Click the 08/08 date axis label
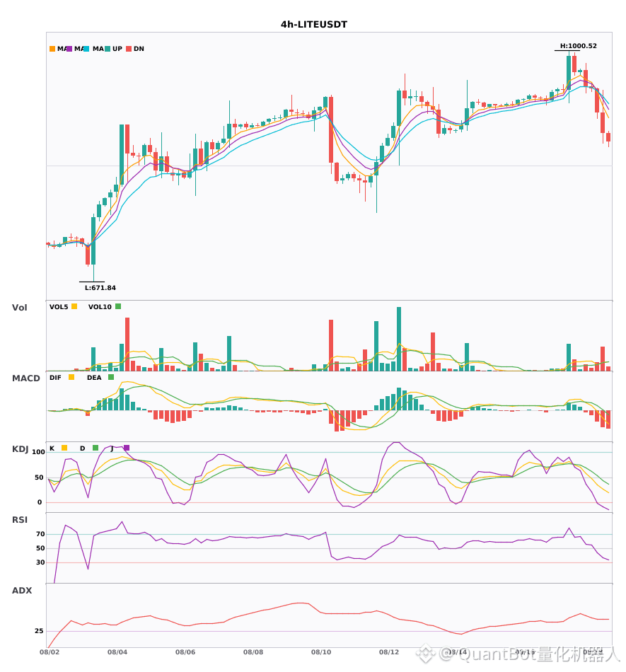 click(x=253, y=652)
